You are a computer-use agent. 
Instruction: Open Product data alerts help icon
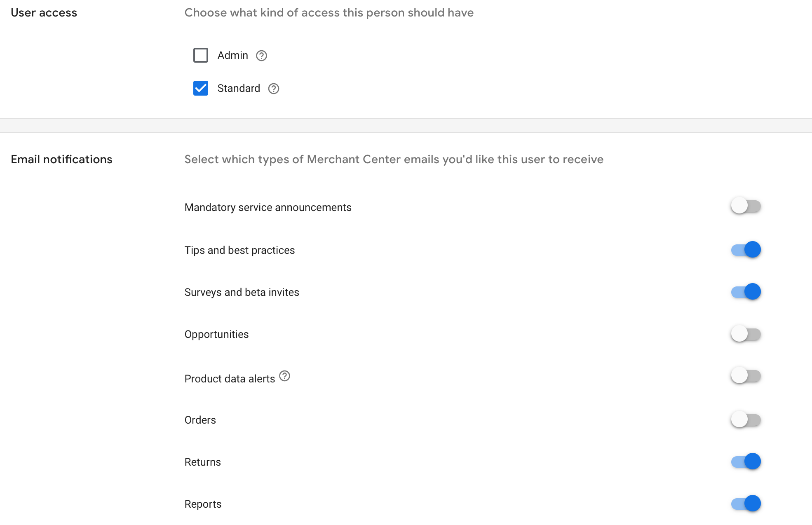coord(284,376)
